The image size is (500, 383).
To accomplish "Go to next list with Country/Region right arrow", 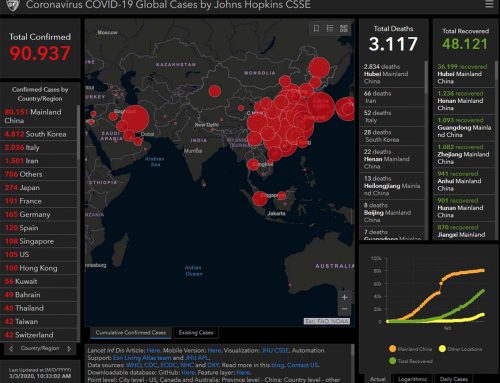I will [x=69, y=348].
